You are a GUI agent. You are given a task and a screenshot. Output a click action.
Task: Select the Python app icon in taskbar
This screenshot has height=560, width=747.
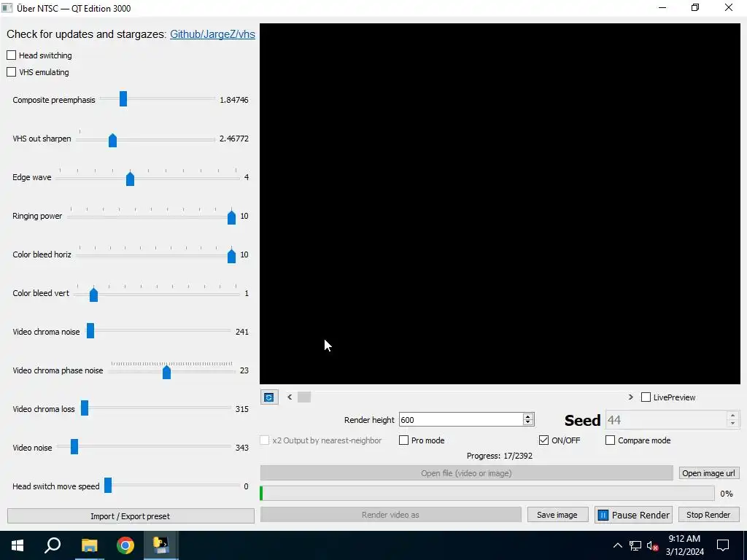point(161,545)
